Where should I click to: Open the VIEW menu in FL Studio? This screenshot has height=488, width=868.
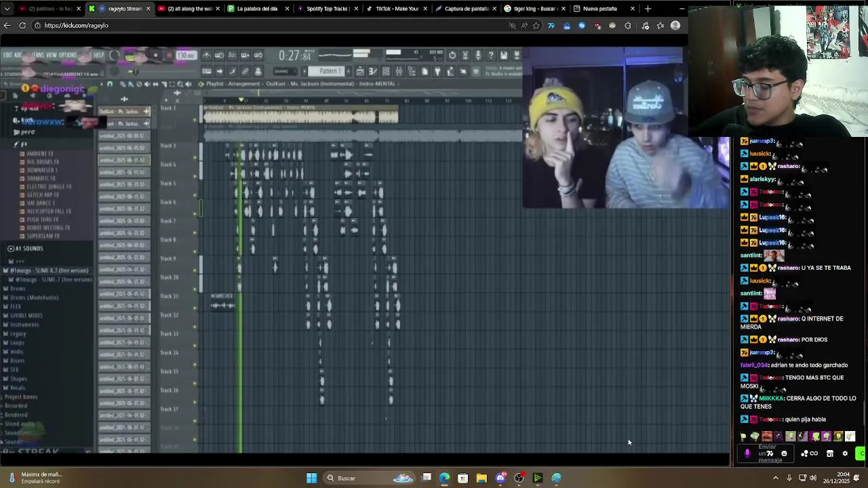pos(52,55)
